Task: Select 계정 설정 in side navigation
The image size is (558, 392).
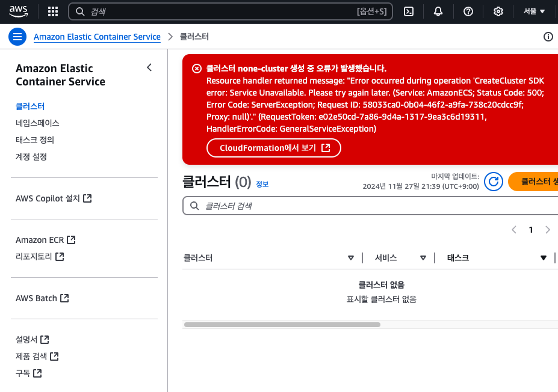Action: [31, 157]
